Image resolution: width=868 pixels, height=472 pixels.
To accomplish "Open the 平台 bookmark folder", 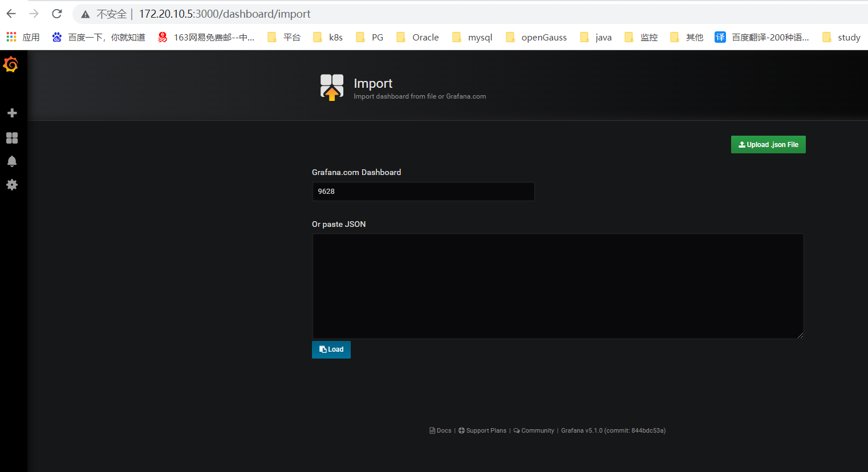I will tap(284, 37).
